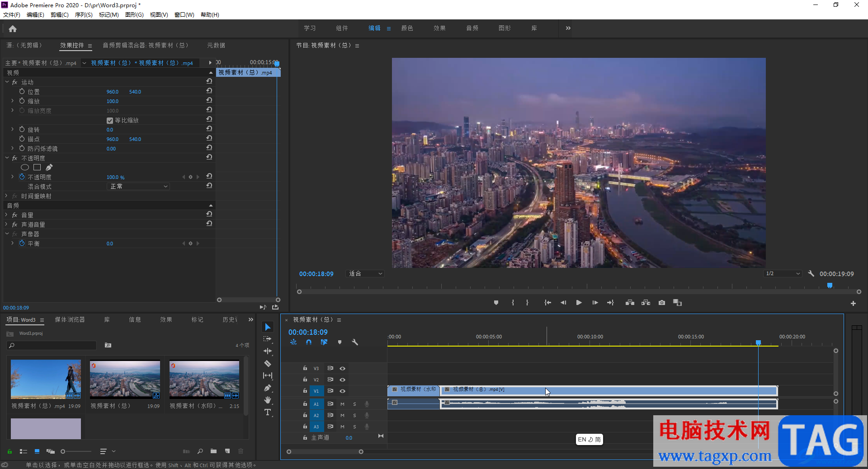Uncheck the 等比缩放 uniform scale checkbox
The height and width of the screenshot is (469, 868).
tap(110, 121)
